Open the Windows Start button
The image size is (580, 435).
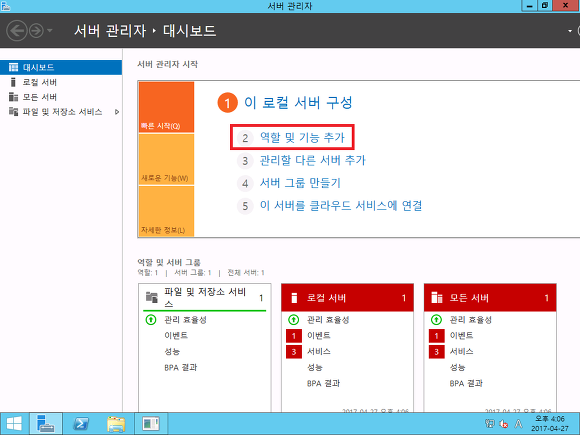tap(14, 424)
